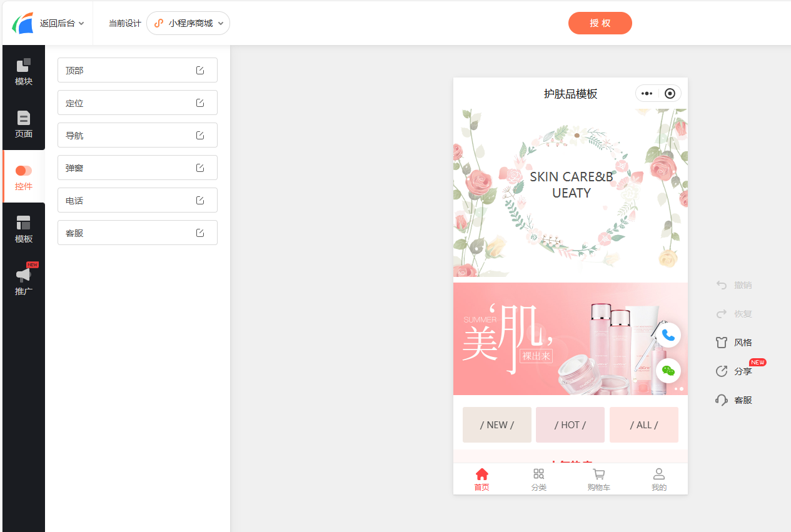Open the 小程序商城 design selector dropdown

tap(188, 23)
